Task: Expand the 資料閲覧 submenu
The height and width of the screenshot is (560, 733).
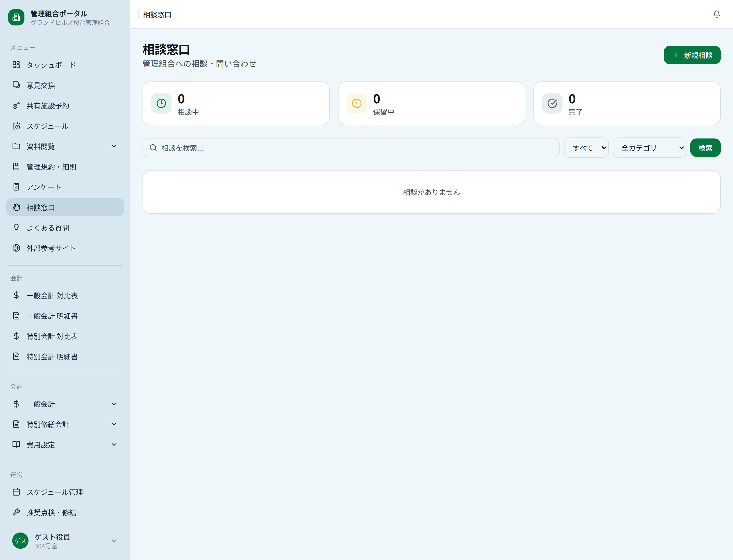Action: pyautogui.click(x=114, y=146)
